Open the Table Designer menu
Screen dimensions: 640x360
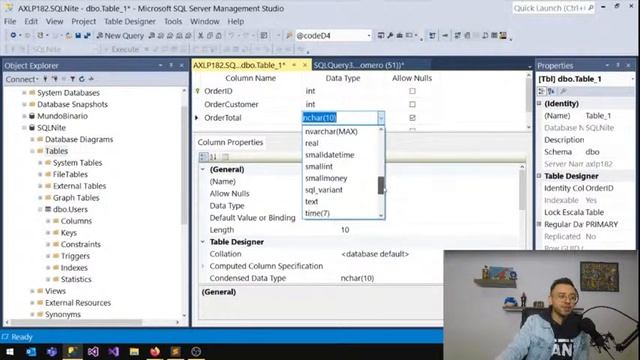[x=130, y=21]
